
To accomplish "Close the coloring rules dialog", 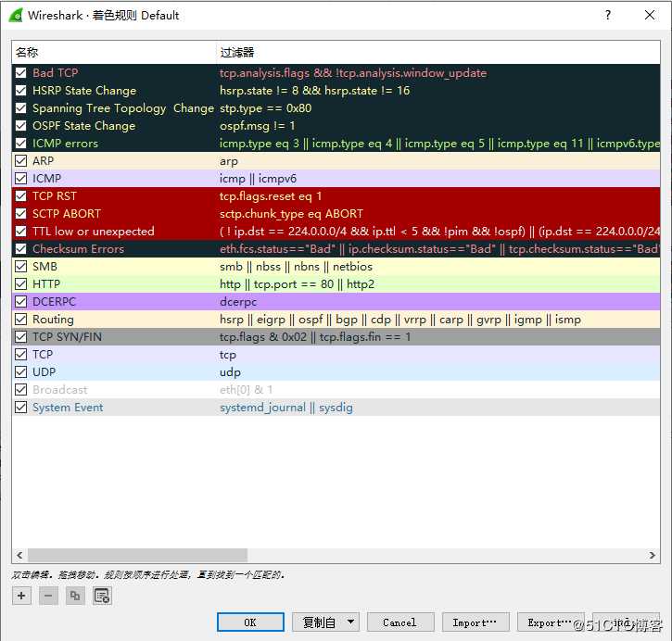I will pyautogui.click(x=650, y=15).
